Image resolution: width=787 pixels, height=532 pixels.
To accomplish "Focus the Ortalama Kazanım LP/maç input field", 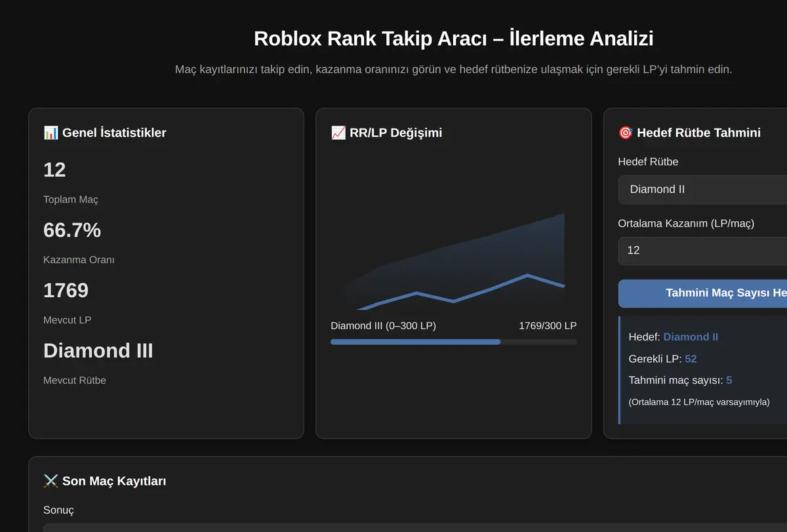I will point(702,250).
